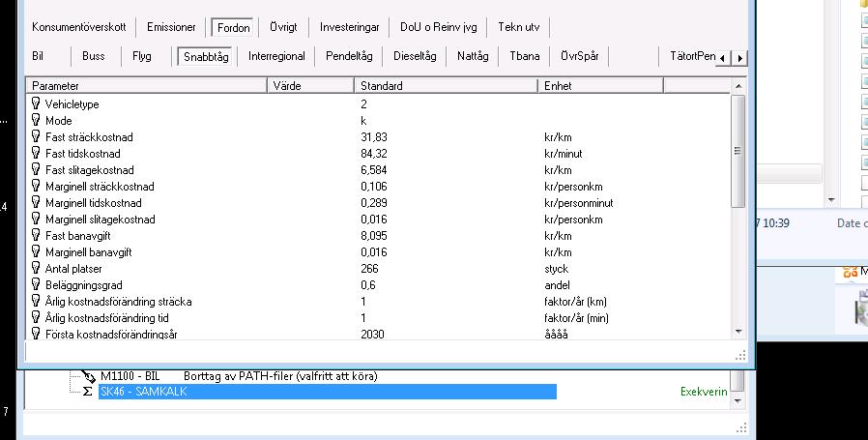868x440 pixels.
Task: Click the lightbulb icon beside Mode
Action: coord(36,120)
